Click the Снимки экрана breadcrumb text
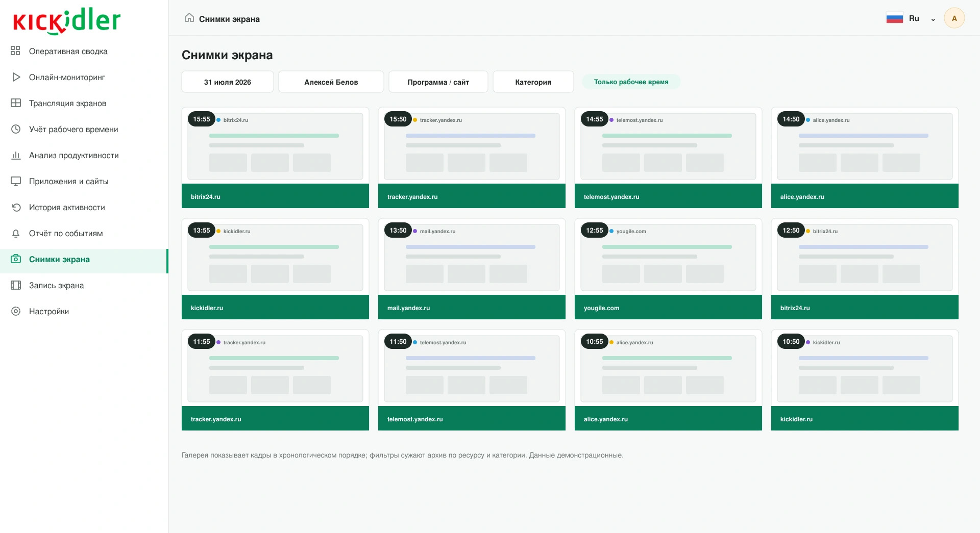The width and height of the screenshot is (980, 533). click(x=229, y=19)
